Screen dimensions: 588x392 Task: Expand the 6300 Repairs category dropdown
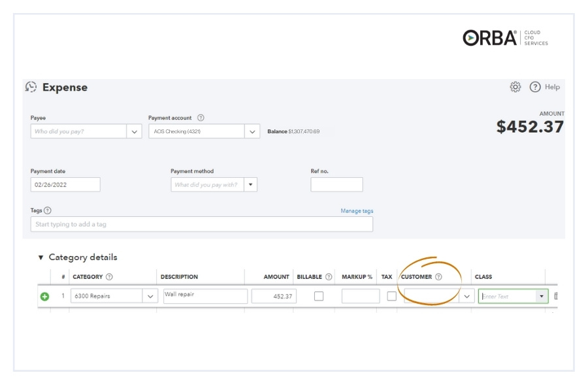coord(150,297)
